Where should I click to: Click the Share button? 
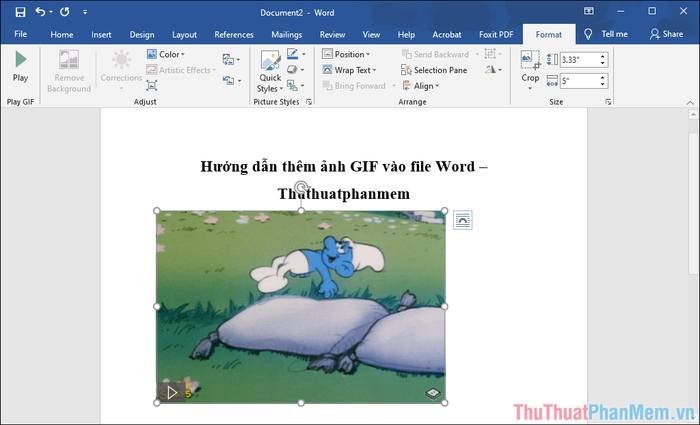[666, 34]
